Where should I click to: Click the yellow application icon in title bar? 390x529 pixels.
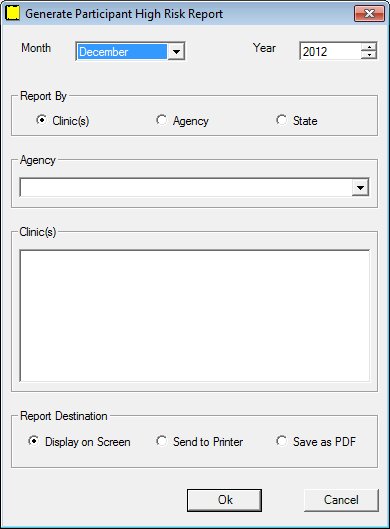click(13, 13)
